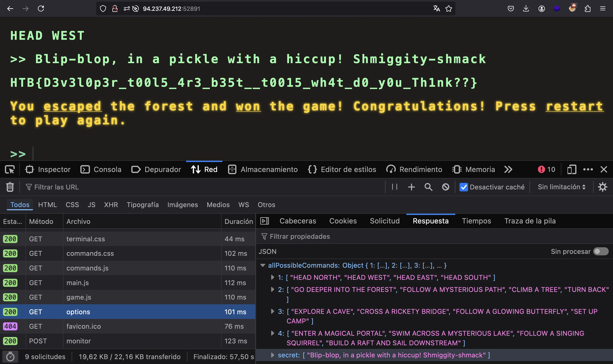Pause network recording

coord(394,187)
